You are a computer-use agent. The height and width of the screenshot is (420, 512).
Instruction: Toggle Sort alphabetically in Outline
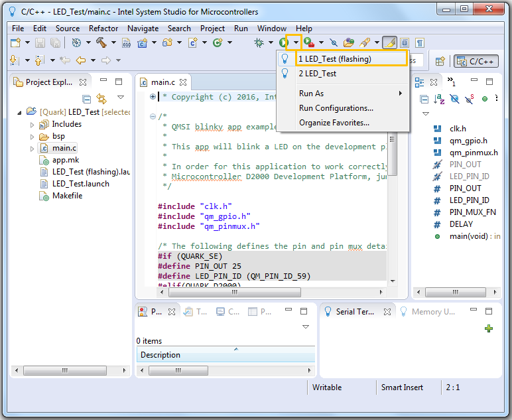pyautogui.click(x=439, y=99)
